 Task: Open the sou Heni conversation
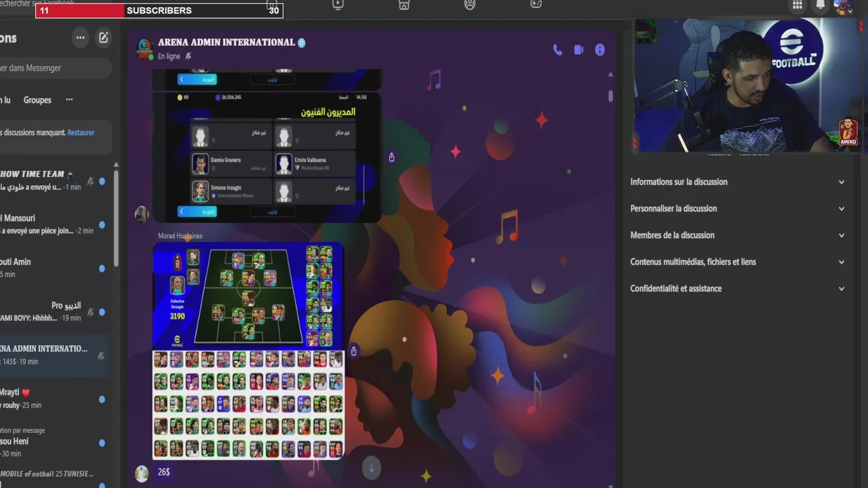tap(54, 443)
